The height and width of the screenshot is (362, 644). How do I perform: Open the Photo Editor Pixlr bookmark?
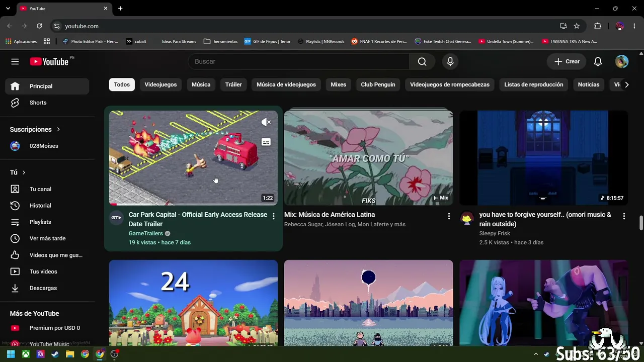90,41
